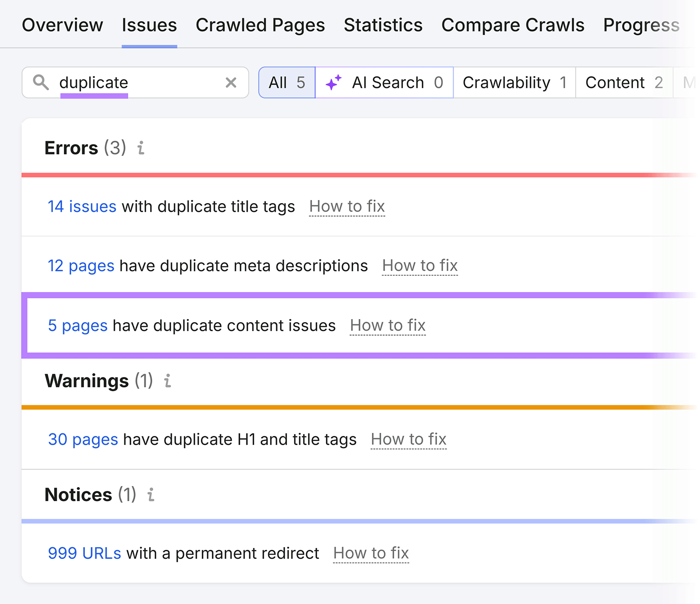Open 999 URLs with permanent redirect

point(84,553)
